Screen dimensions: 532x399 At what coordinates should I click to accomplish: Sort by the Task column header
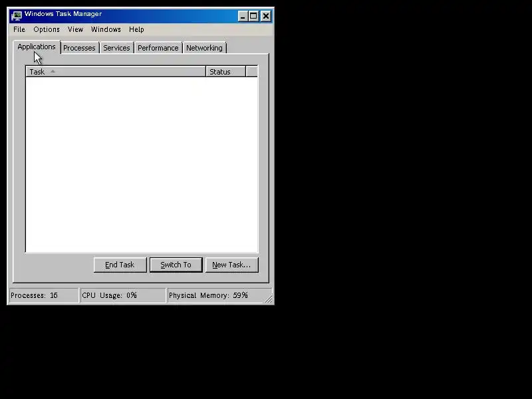click(116, 72)
